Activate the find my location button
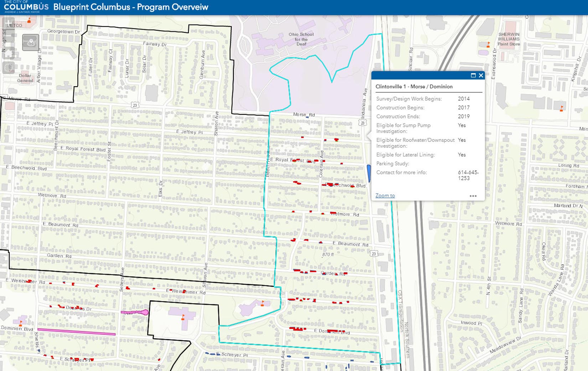Viewport: 588px width, 371px height. (x=9, y=67)
